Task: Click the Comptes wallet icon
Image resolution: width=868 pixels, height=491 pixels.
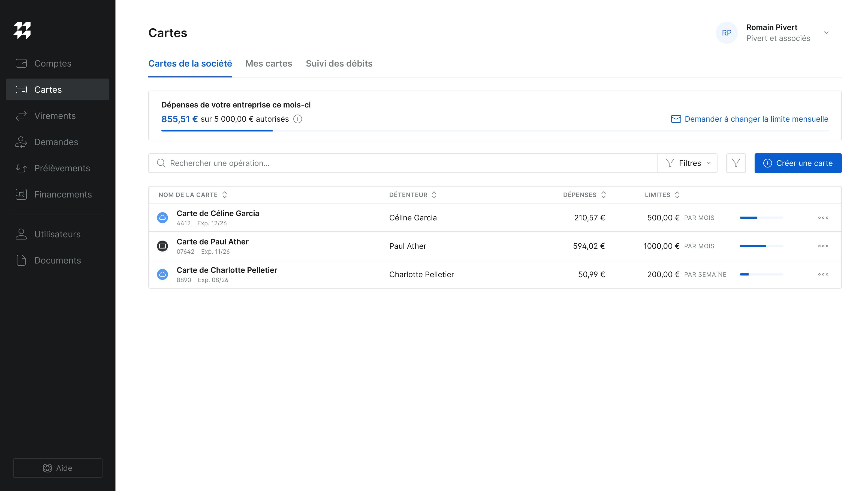Action: (21, 63)
